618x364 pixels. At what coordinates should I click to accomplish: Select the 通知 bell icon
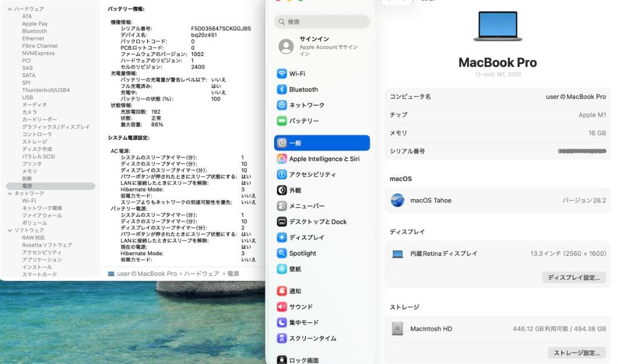point(282,291)
